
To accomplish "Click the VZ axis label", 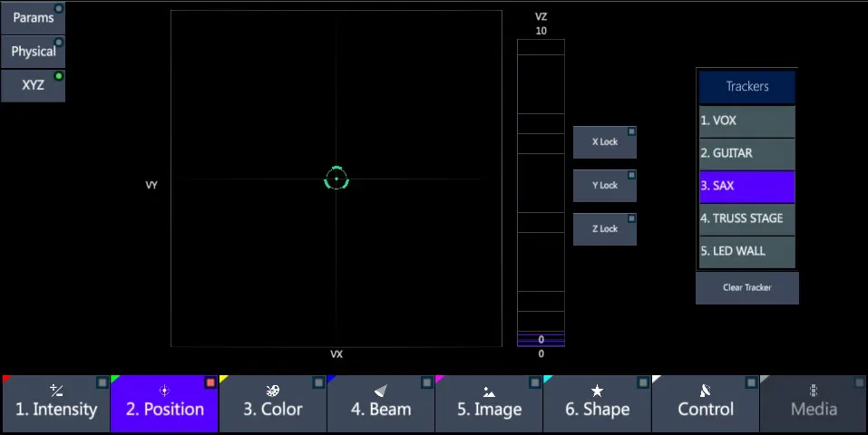I will (x=541, y=17).
